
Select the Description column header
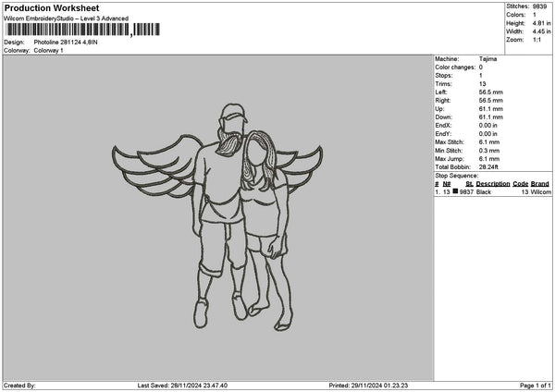click(493, 184)
